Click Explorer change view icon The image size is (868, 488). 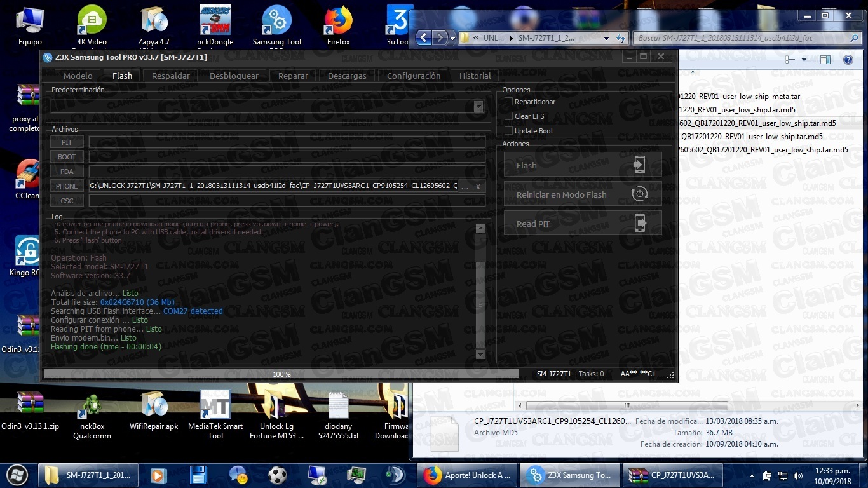pos(790,60)
